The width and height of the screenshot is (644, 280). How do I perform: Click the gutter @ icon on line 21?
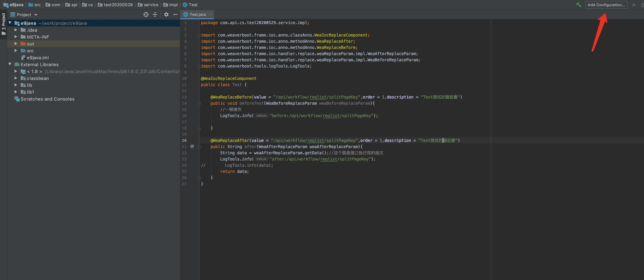pos(192,146)
